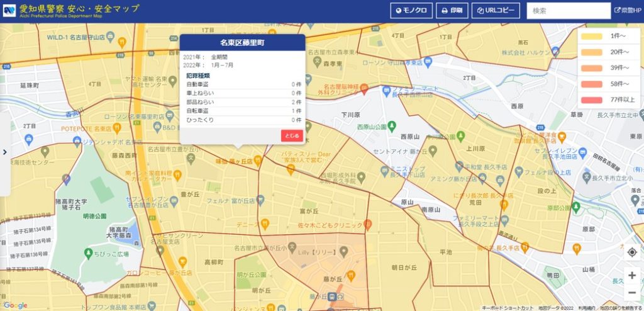Open キーボード ショートカット link
This screenshot has width=644, height=311.
coord(508,308)
